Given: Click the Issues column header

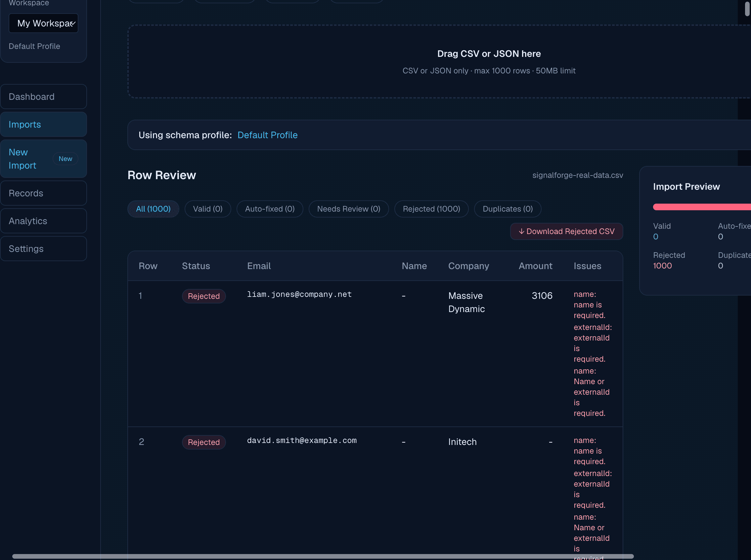Looking at the screenshot, I should click(x=587, y=266).
